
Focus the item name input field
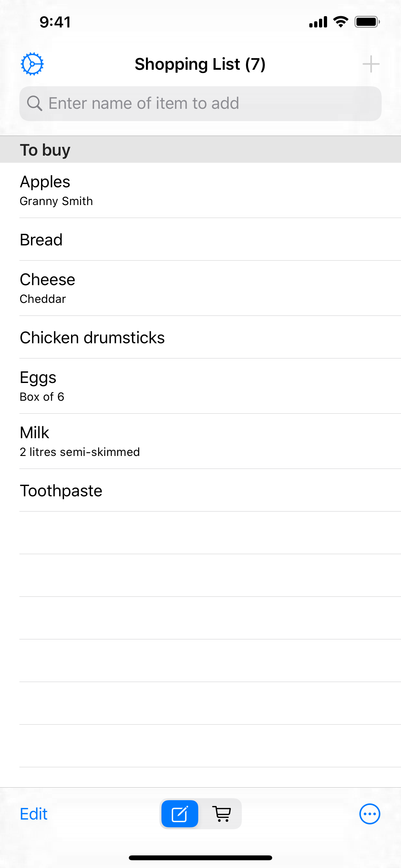(209, 103)
